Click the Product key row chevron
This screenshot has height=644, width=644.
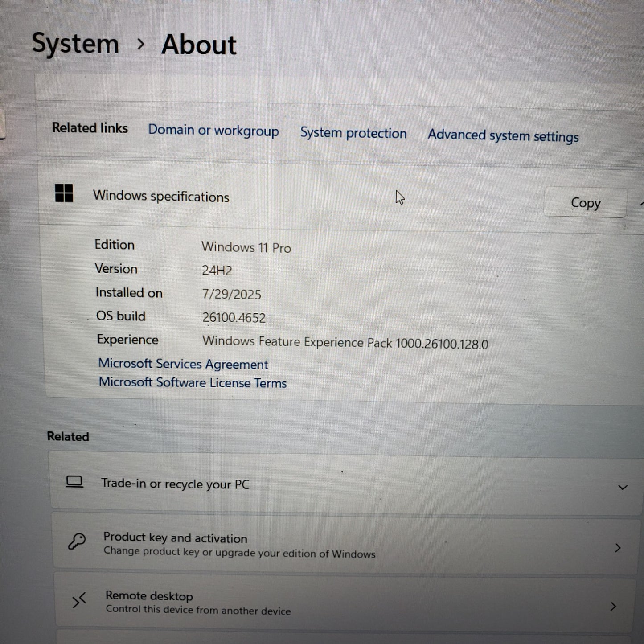[x=617, y=548]
